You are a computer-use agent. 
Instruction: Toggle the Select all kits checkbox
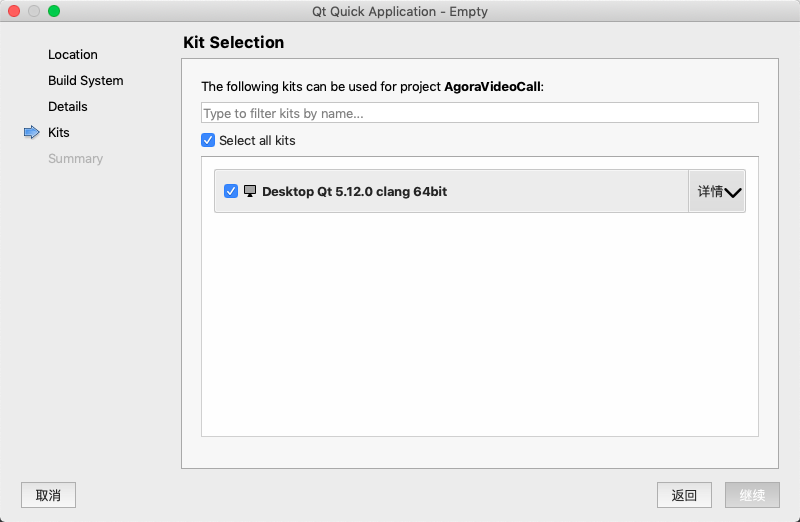tap(208, 140)
